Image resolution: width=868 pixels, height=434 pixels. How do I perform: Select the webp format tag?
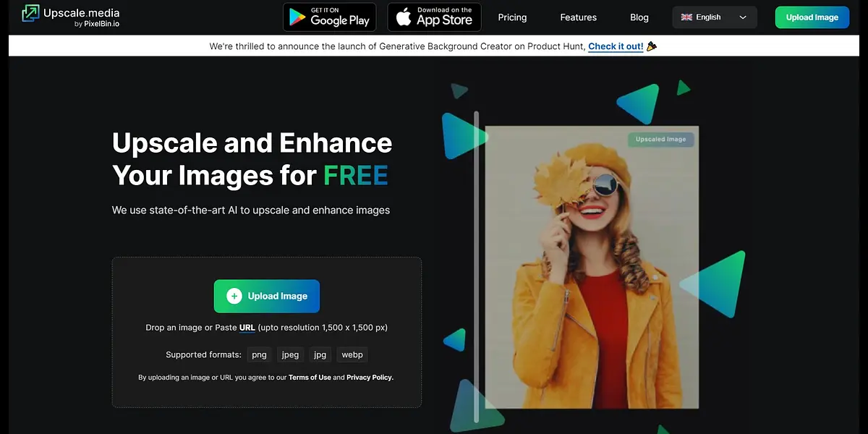[x=352, y=354]
